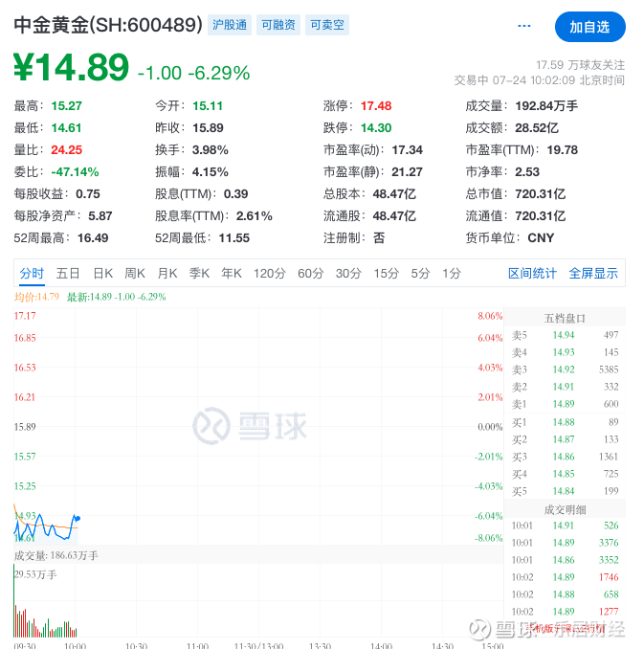Click the 涨停 value 17.48

pos(376,106)
